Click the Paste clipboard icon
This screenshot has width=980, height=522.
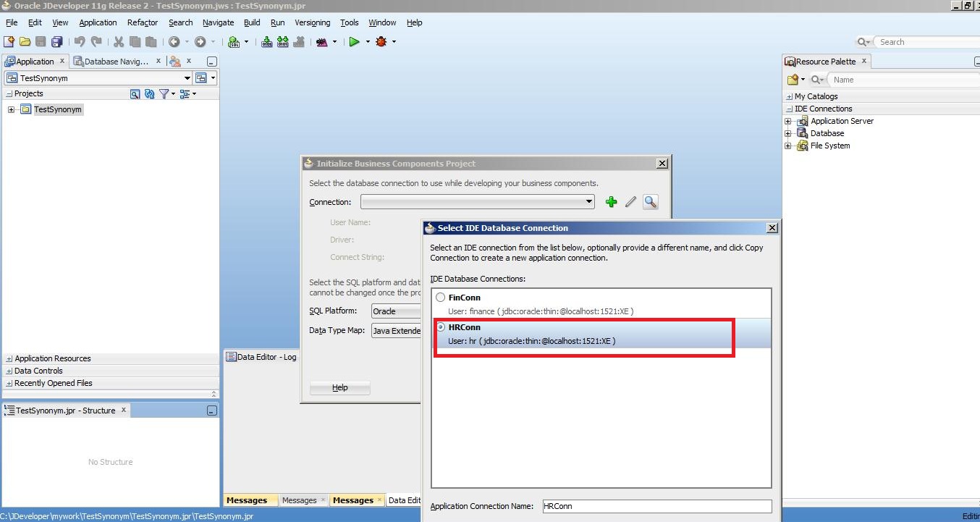(x=151, y=42)
